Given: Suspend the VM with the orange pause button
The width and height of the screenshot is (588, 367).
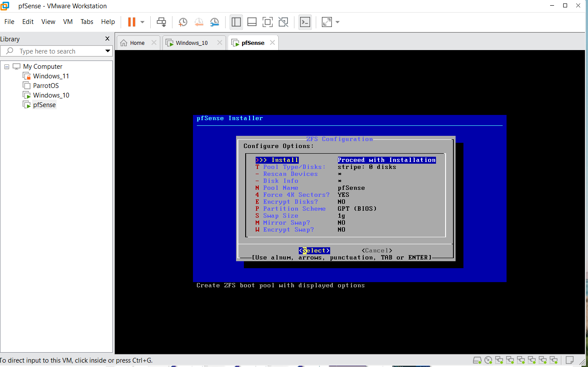Looking at the screenshot, I should coord(132,22).
